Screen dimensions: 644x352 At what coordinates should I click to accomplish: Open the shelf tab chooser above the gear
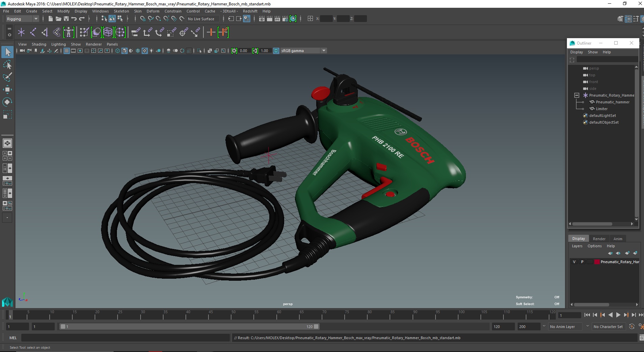point(9,28)
